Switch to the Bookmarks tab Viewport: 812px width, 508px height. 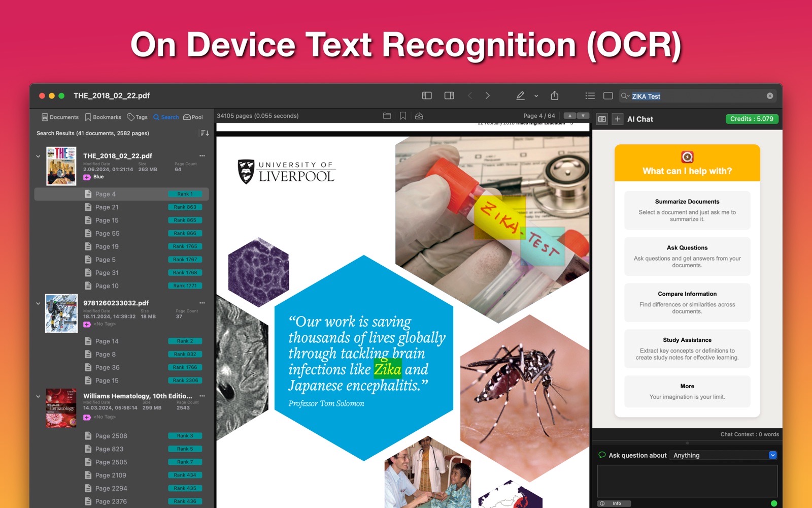point(103,117)
